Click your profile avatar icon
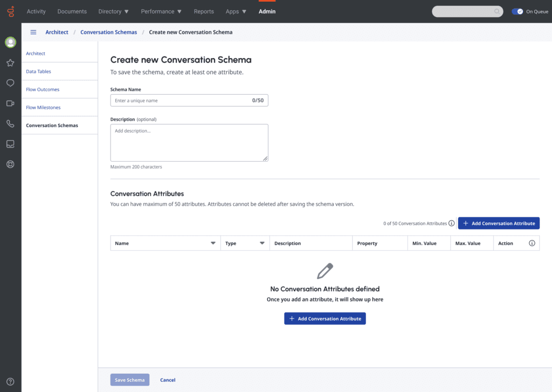Image resolution: width=552 pixels, height=392 pixels. coord(10,42)
